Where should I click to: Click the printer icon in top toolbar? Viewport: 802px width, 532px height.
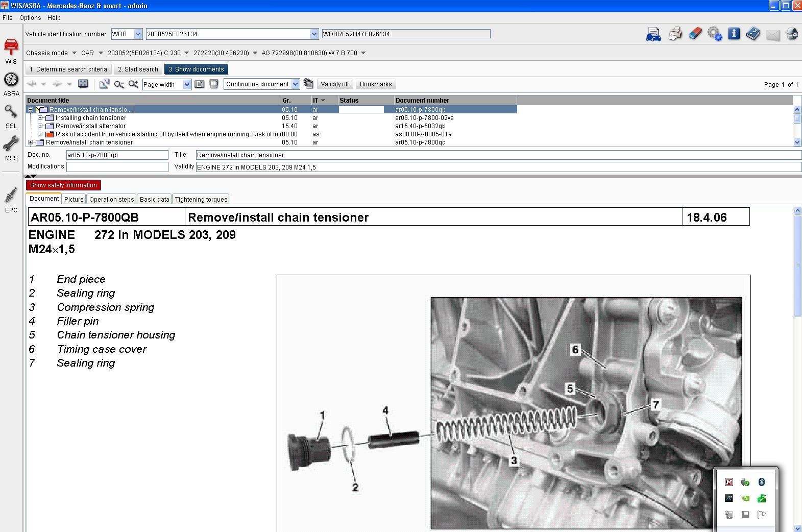point(675,34)
